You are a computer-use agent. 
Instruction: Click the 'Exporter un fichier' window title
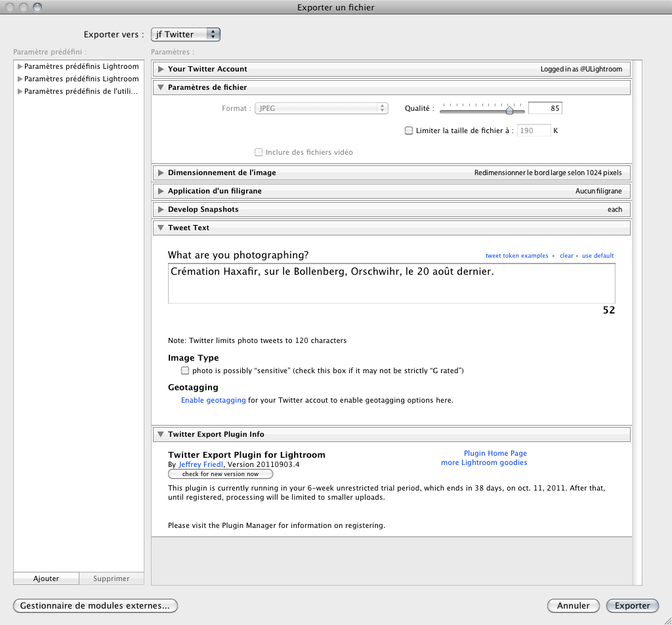tap(336, 7)
